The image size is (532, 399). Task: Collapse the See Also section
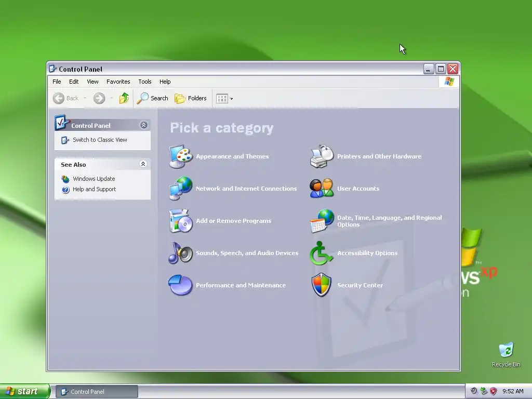click(x=143, y=164)
